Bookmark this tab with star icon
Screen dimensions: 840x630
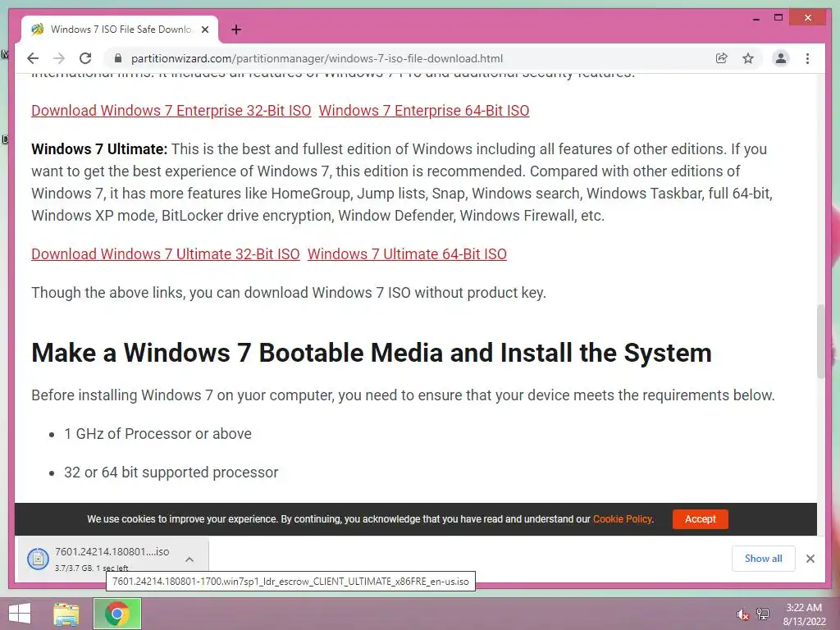pyautogui.click(x=748, y=58)
